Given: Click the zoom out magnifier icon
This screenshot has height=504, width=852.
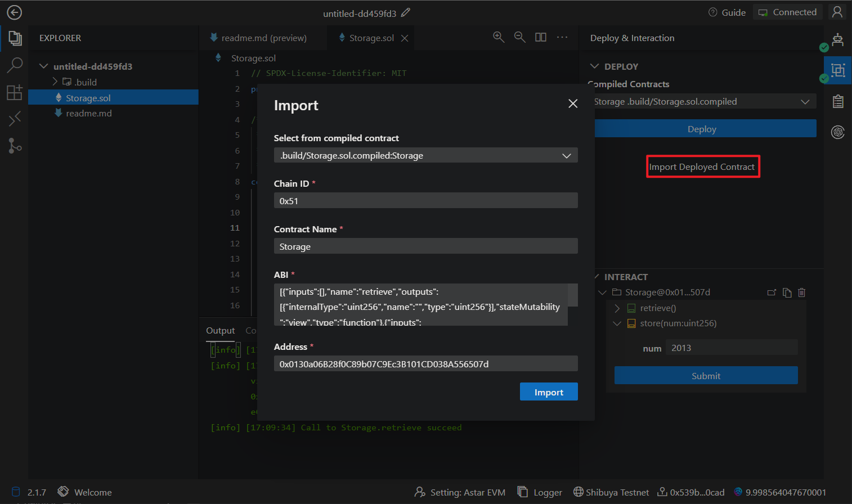Looking at the screenshot, I should pos(520,37).
